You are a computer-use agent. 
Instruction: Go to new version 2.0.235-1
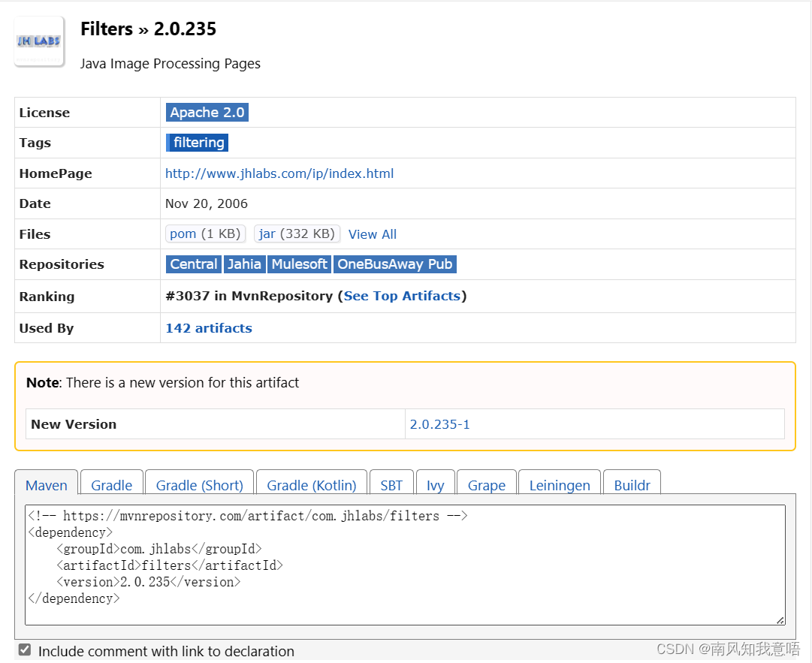[x=439, y=424]
